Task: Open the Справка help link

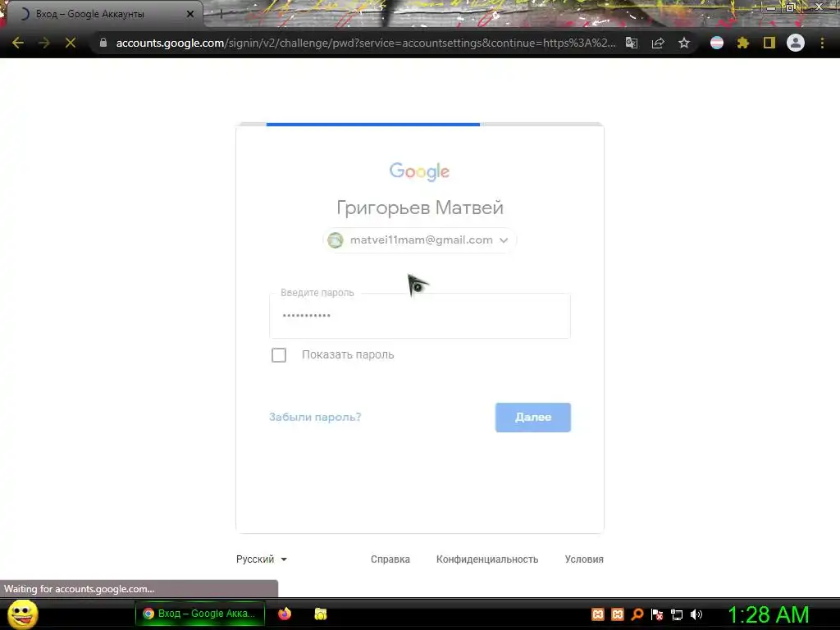Action: [390, 559]
